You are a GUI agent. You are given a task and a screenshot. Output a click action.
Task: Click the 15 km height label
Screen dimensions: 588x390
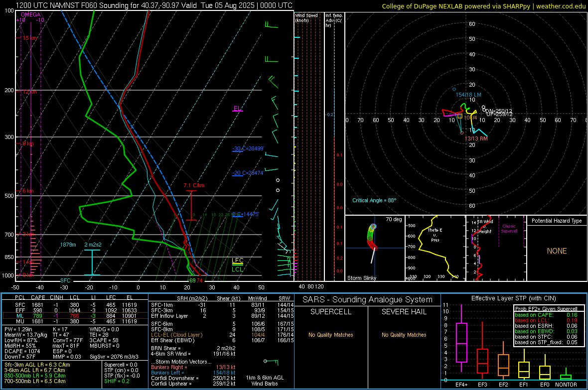tap(30, 38)
